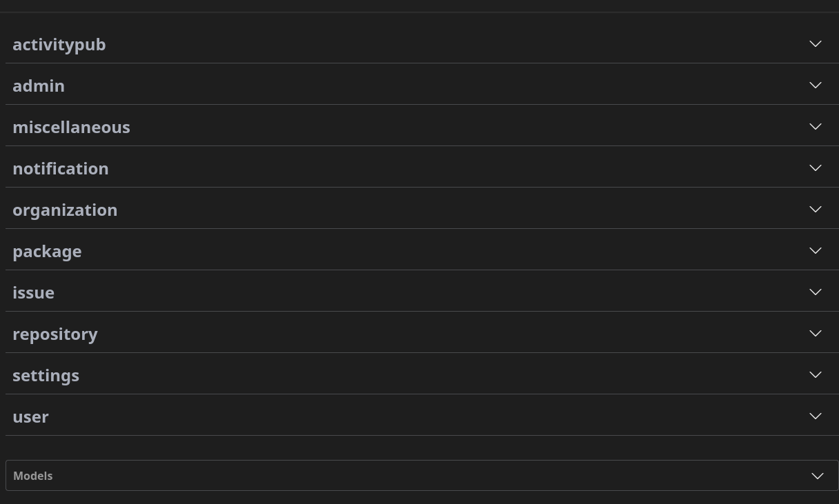
Task: Click the repository section chevron arrow
Action: pyautogui.click(x=815, y=334)
